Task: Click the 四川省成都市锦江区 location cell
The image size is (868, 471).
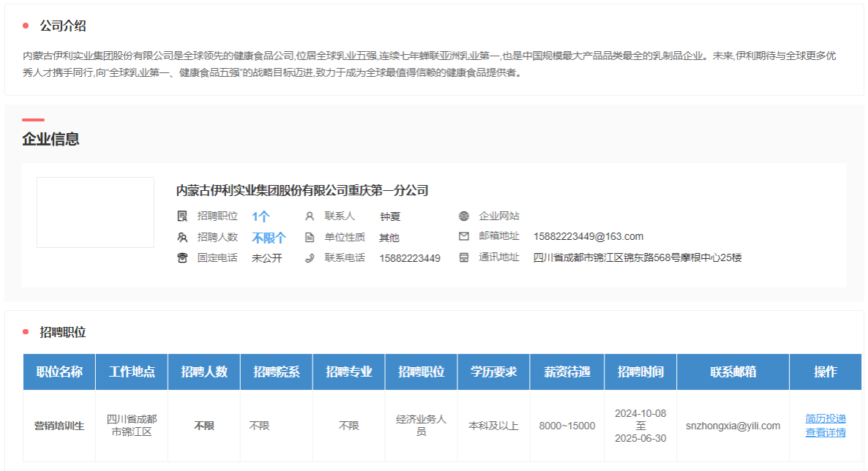Action: [132, 426]
